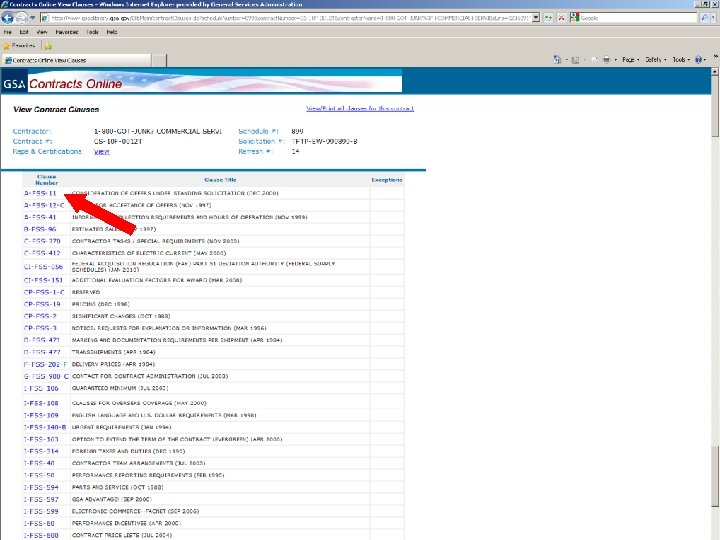
Task: Open clause CP-FSS-2 link
Action: pos(40,316)
